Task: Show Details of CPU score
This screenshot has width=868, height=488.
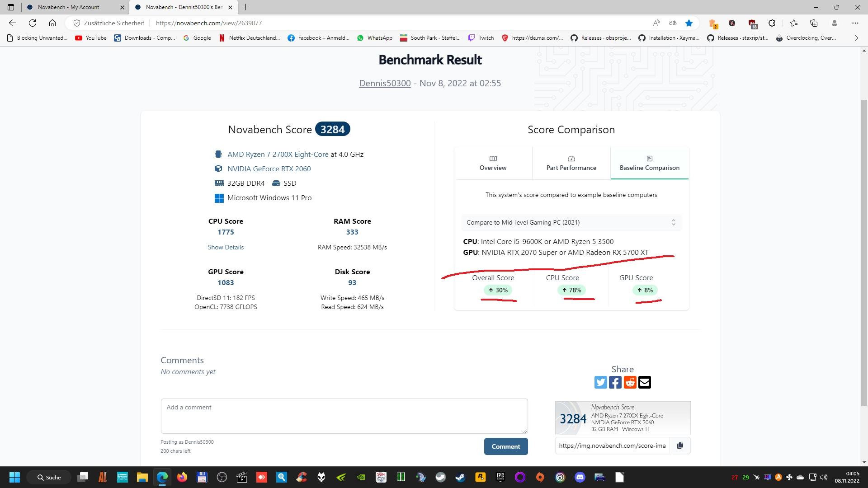Action: 226,247
